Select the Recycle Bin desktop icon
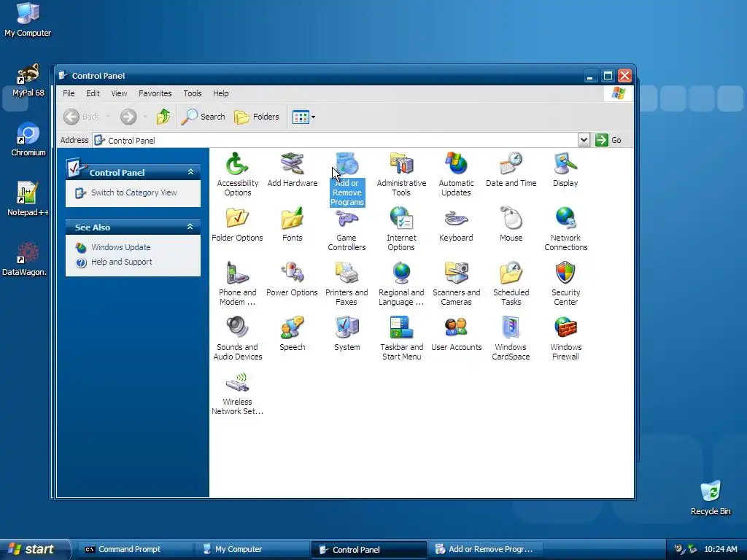Image resolution: width=747 pixels, height=560 pixels. (711, 497)
